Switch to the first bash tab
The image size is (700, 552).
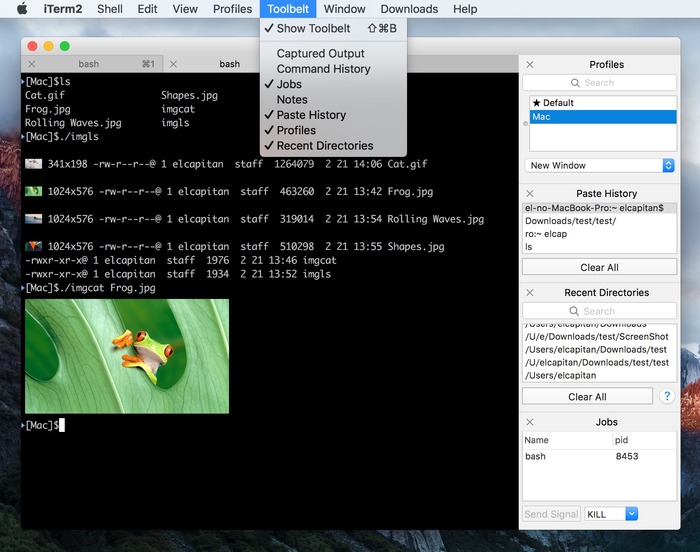pos(92,64)
